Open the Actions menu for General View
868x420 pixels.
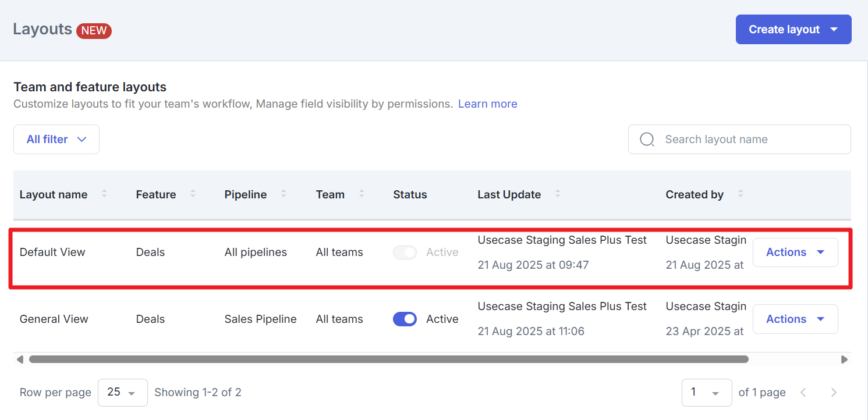[795, 319]
